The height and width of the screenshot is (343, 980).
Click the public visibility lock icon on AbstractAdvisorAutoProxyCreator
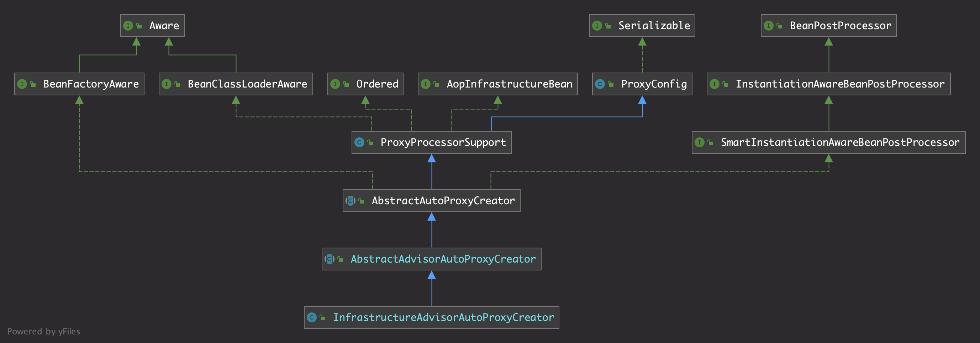pyautogui.click(x=341, y=259)
